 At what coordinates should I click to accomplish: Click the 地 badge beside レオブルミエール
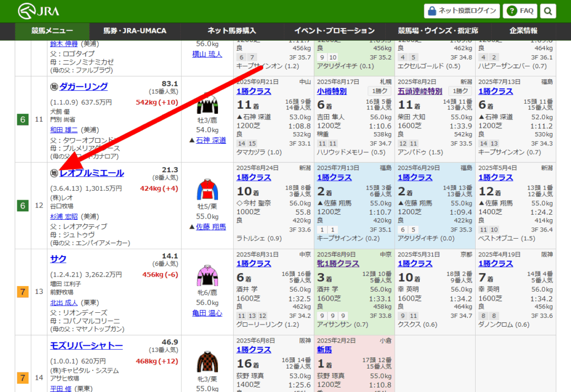54,173
